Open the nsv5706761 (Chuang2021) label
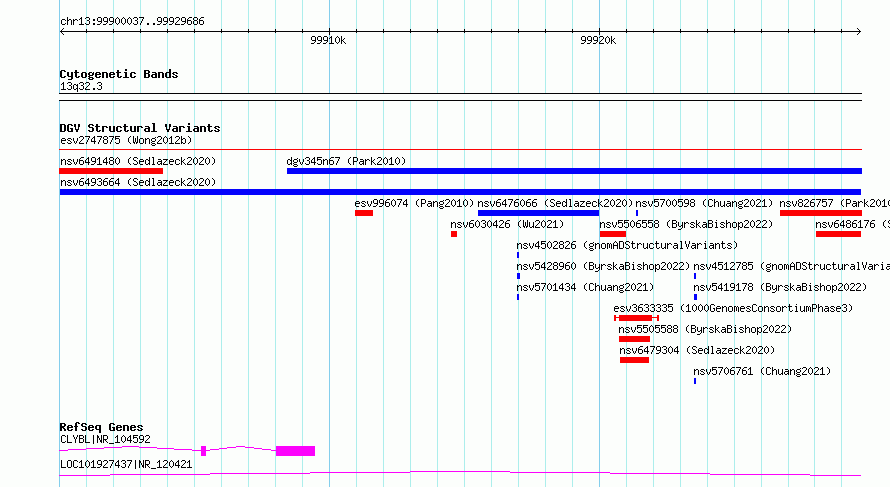This screenshot has height=487, width=890. pyautogui.click(x=762, y=371)
